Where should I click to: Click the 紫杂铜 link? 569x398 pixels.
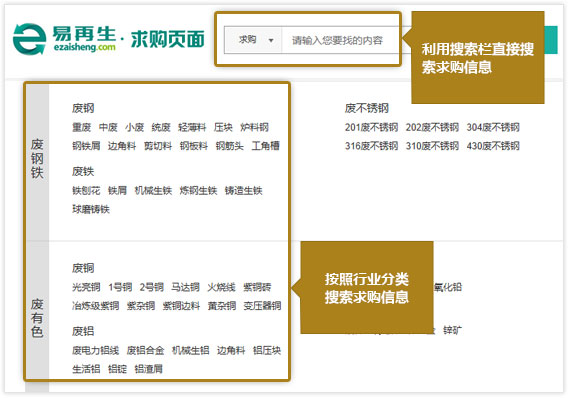141,306
